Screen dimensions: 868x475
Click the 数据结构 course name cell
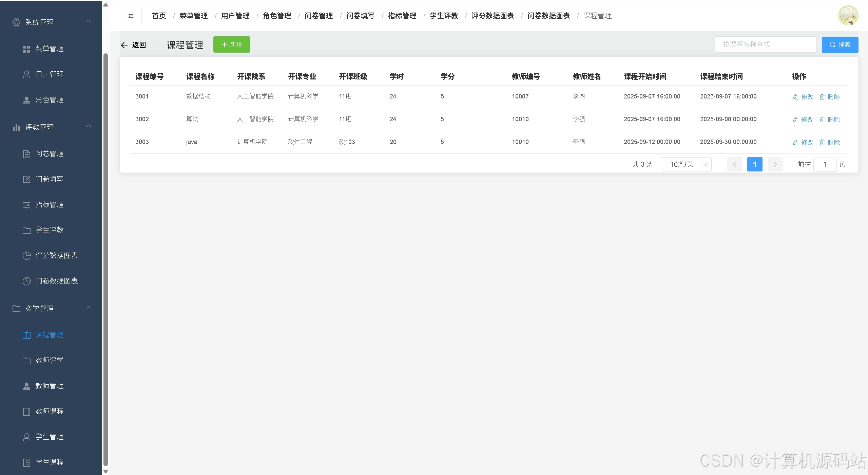198,96
